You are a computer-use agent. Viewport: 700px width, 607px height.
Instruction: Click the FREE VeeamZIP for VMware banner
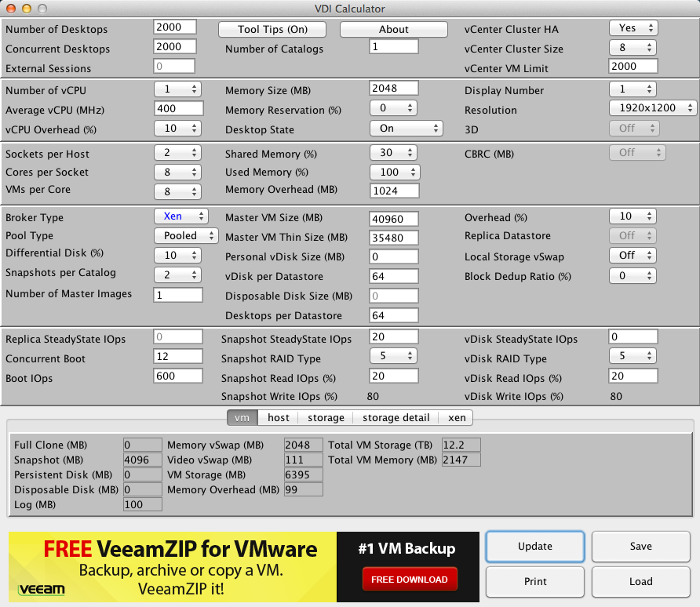pyautogui.click(x=244, y=567)
